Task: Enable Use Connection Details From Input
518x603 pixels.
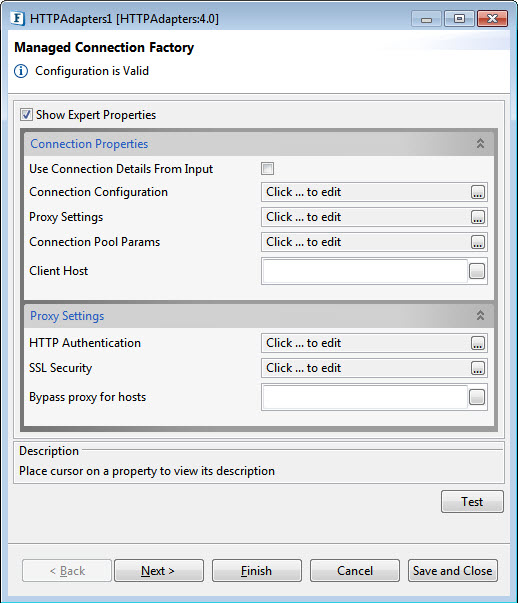Action: (267, 168)
